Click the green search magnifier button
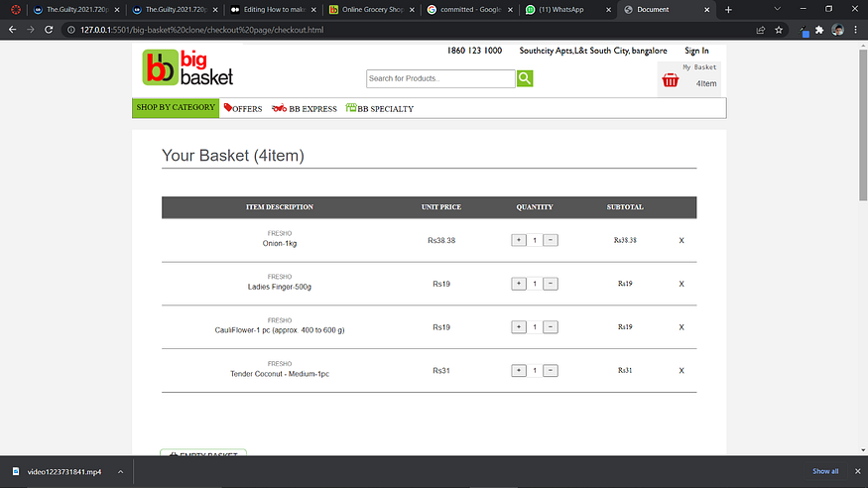The height and width of the screenshot is (488, 868). 525,78
